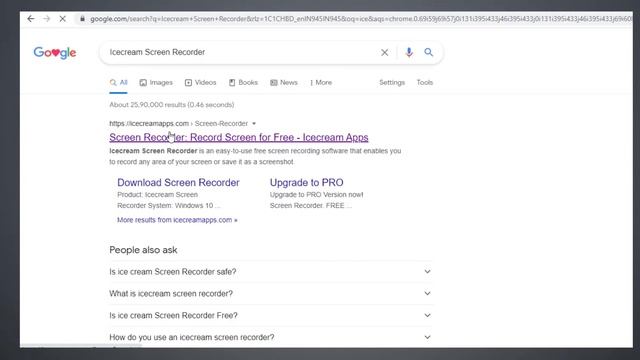Viewport: 640px width, 360px height.
Task: Click the padlock icon in address bar
Action: (x=82, y=19)
